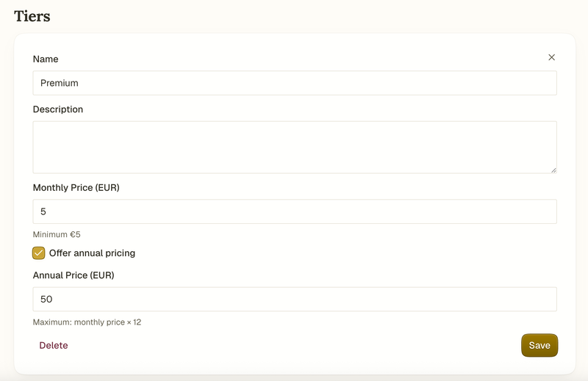Click the "Maximum: monthly price × 12" hint
The width and height of the screenshot is (588, 381).
click(x=87, y=322)
